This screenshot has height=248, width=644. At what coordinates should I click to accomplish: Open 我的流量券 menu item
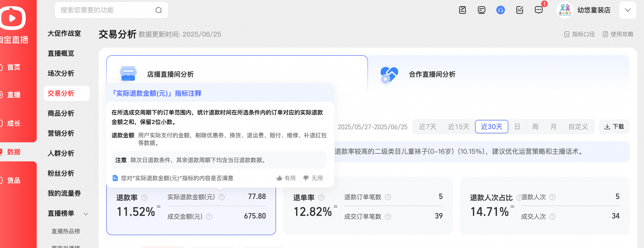click(64, 193)
